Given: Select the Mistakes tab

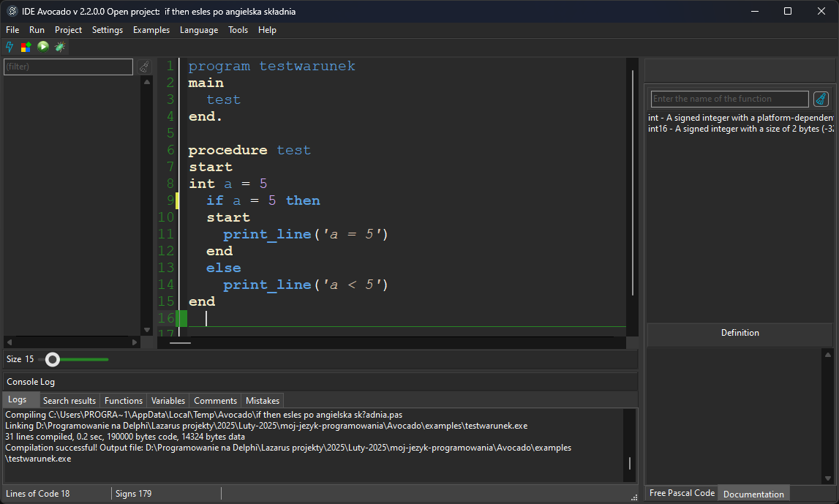Looking at the screenshot, I should click(262, 400).
